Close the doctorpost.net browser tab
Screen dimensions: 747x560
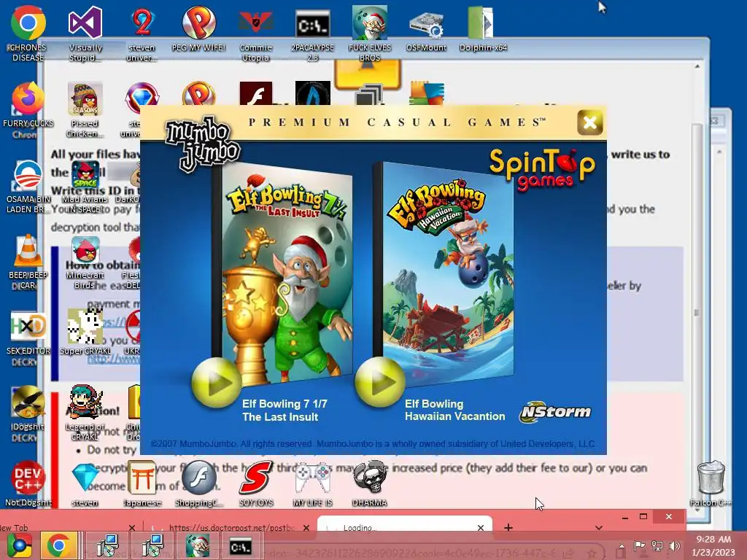(x=306, y=528)
